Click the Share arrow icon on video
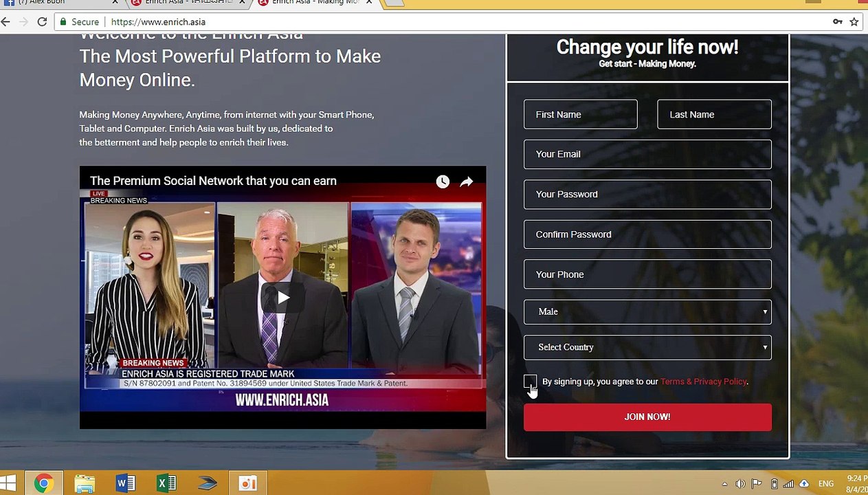 tap(467, 181)
